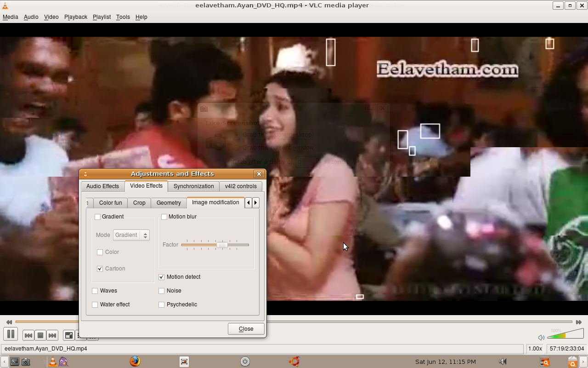Enable the Noise checkbox
Viewport: 588px width, 368px height.
coord(161,291)
